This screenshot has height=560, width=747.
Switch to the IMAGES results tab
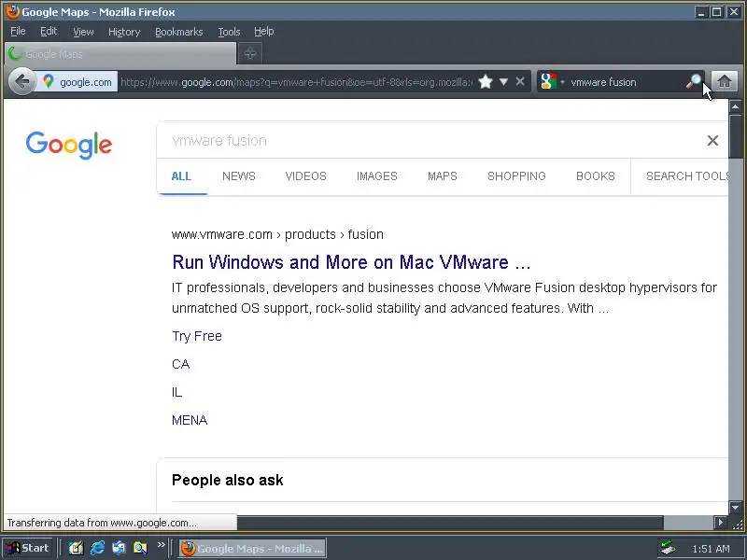[377, 176]
